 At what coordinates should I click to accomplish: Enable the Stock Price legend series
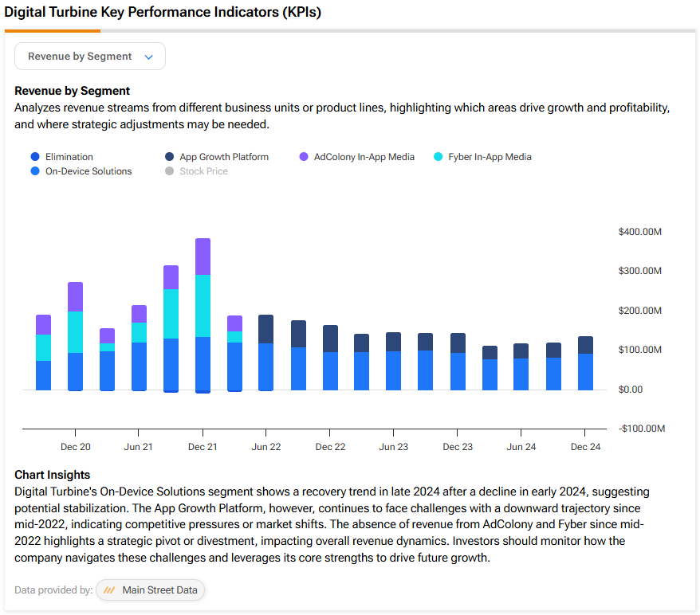click(196, 171)
